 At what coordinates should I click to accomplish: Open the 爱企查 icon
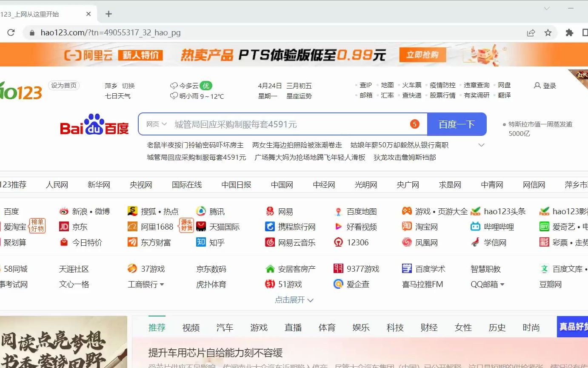point(338,284)
